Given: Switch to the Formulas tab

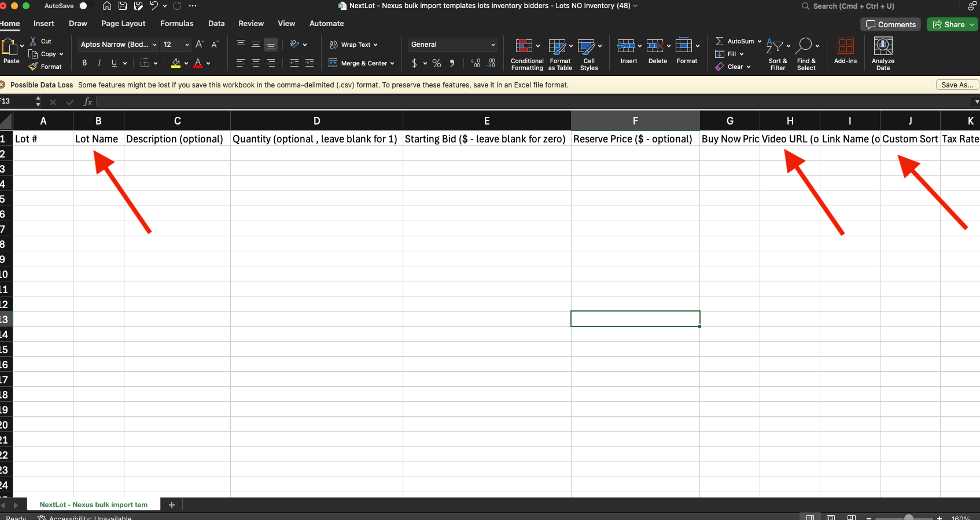Looking at the screenshot, I should [x=176, y=24].
